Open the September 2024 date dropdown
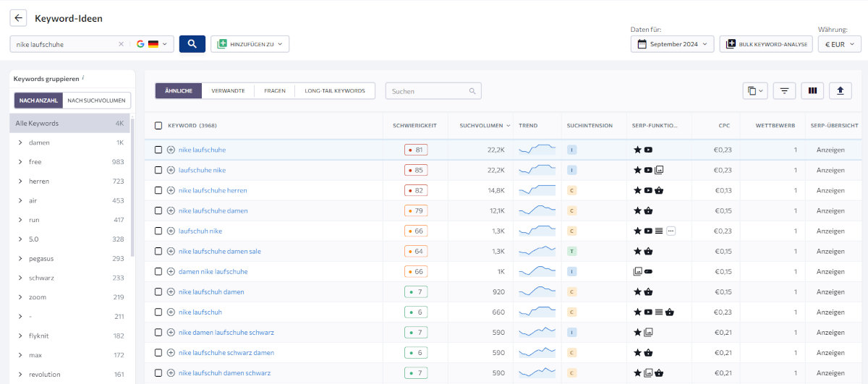Screen dimensions: 868x384 pyautogui.click(x=673, y=44)
